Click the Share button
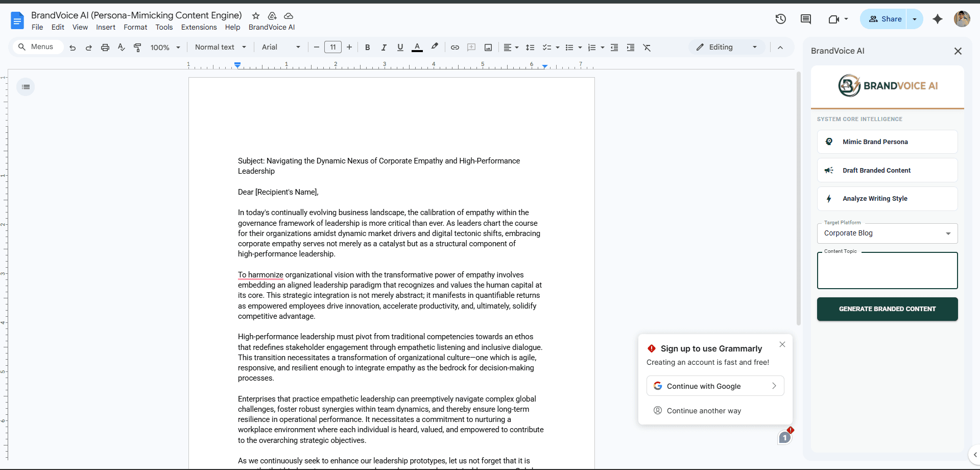 click(x=883, y=19)
